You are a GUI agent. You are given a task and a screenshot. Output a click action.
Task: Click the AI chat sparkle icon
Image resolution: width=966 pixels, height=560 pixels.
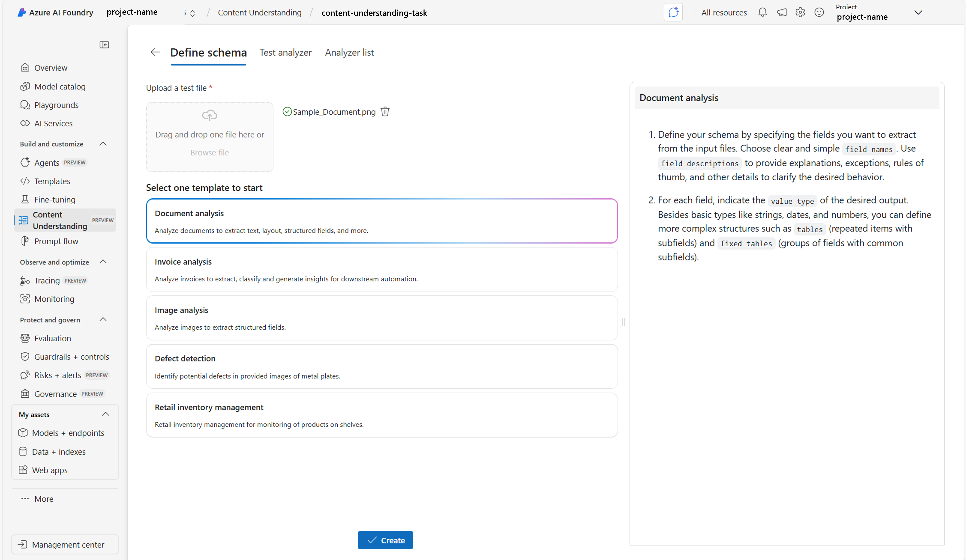pyautogui.click(x=673, y=12)
